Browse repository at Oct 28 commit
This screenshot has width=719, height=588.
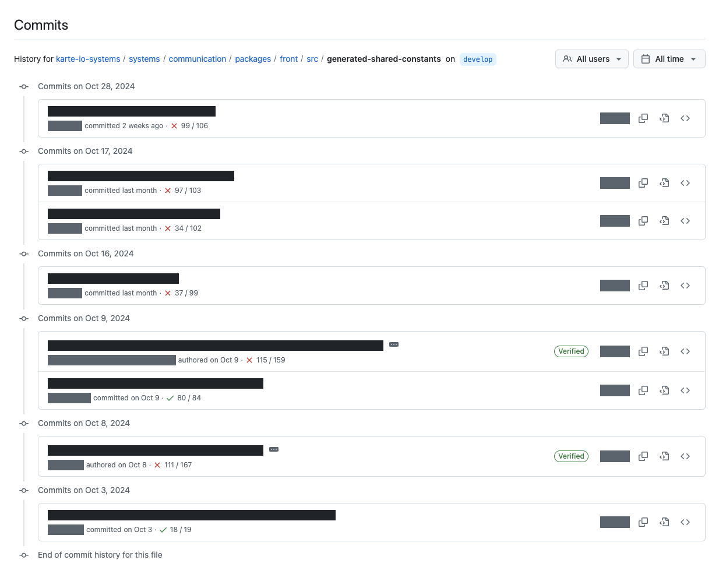tap(685, 118)
